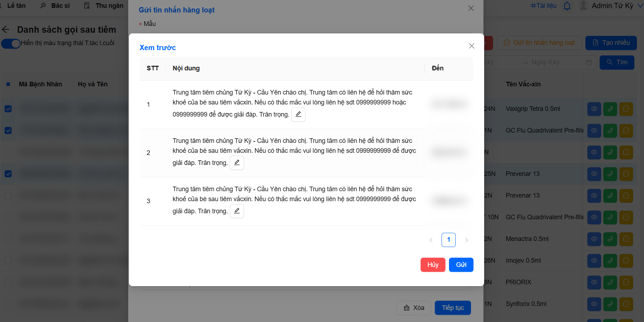This screenshot has height=322, width=644.
Task: Check the third patient row checkbox
Action: tap(8, 152)
